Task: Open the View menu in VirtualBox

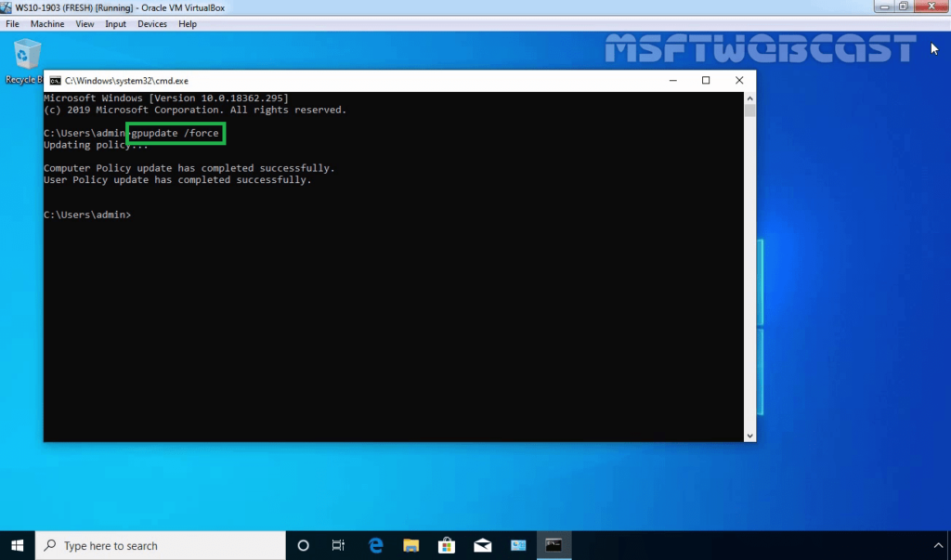Action: click(x=85, y=24)
